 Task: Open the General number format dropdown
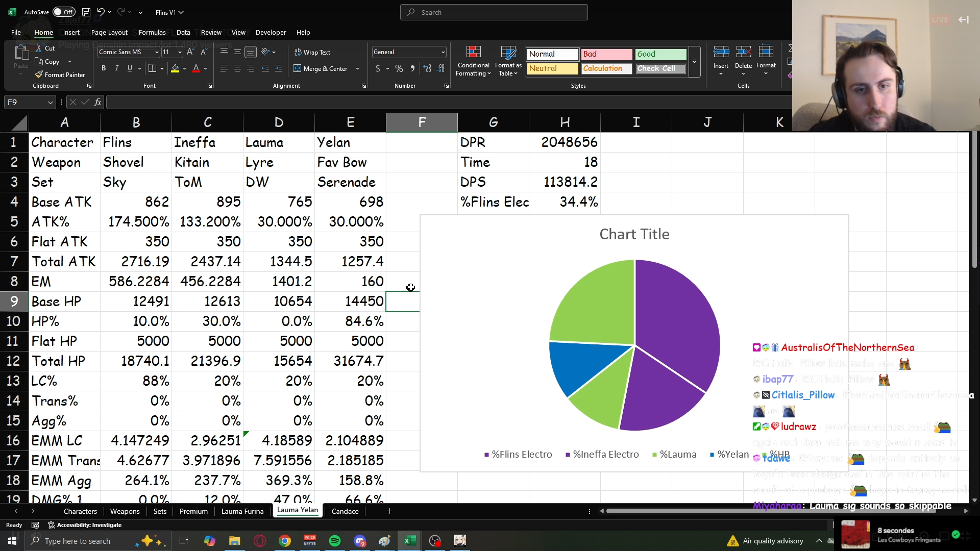443,52
